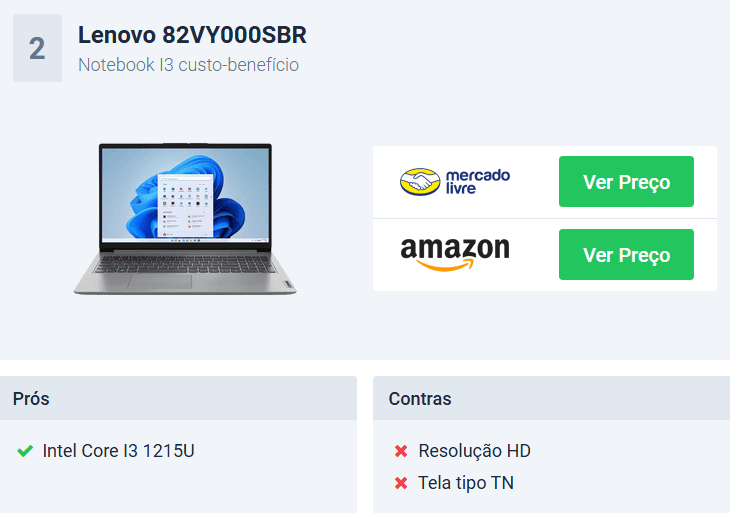The image size is (730, 513).
Task: Click the Lenovo laptop screen in the photo
Action: coord(185,195)
